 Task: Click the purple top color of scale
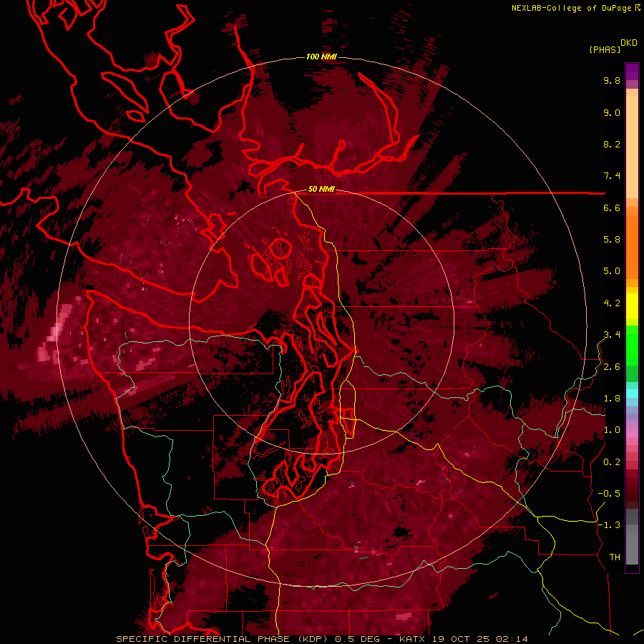point(632,72)
